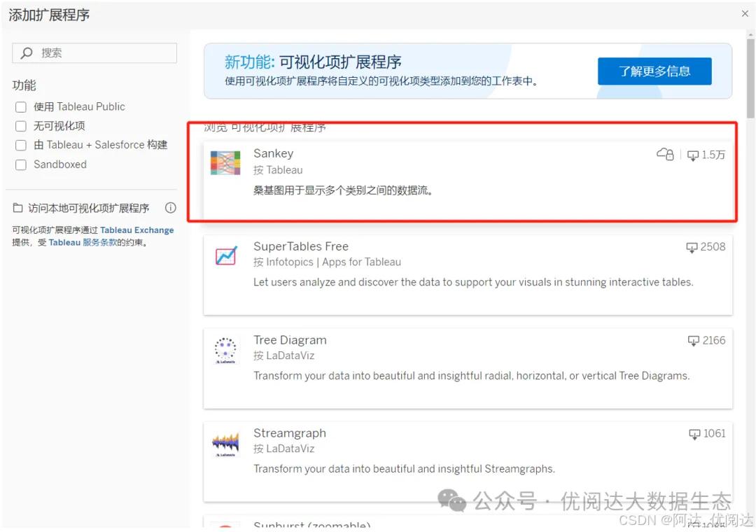
Task: Focus the 搜索 search field
Action: point(94,53)
